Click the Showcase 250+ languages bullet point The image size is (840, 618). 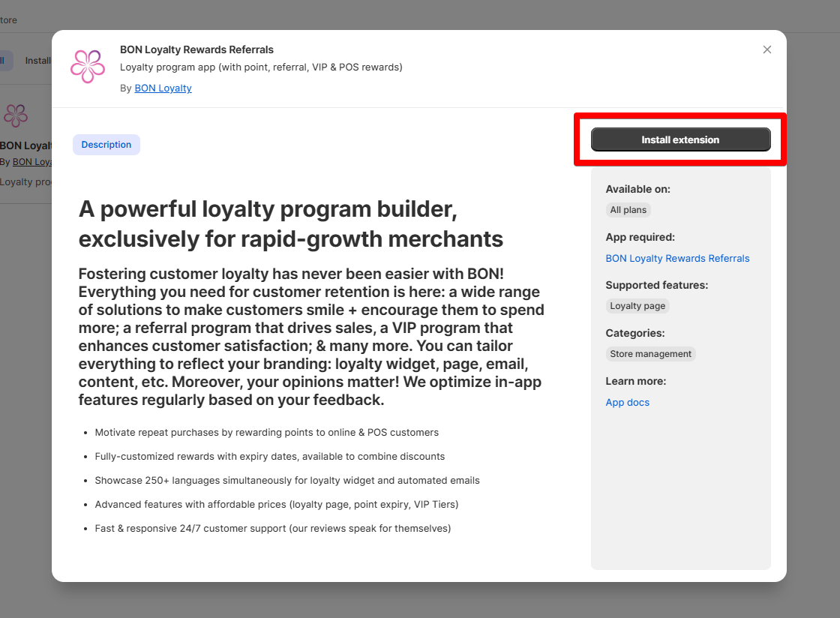coord(287,481)
